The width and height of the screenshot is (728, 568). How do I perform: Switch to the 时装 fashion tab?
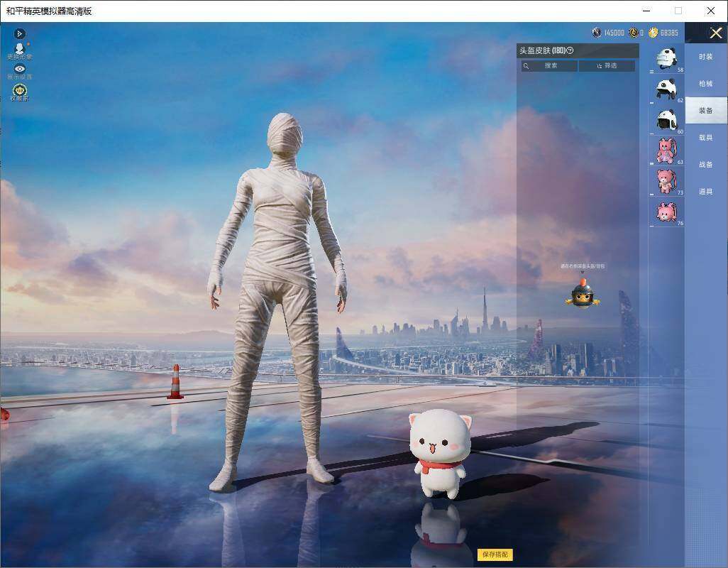pyautogui.click(x=706, y=57)
